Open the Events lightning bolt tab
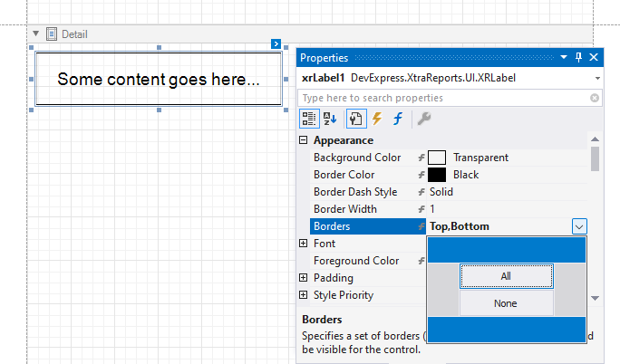Image resolution: width=620 pixels, height=364 pixels. click(x=377, y=119)
